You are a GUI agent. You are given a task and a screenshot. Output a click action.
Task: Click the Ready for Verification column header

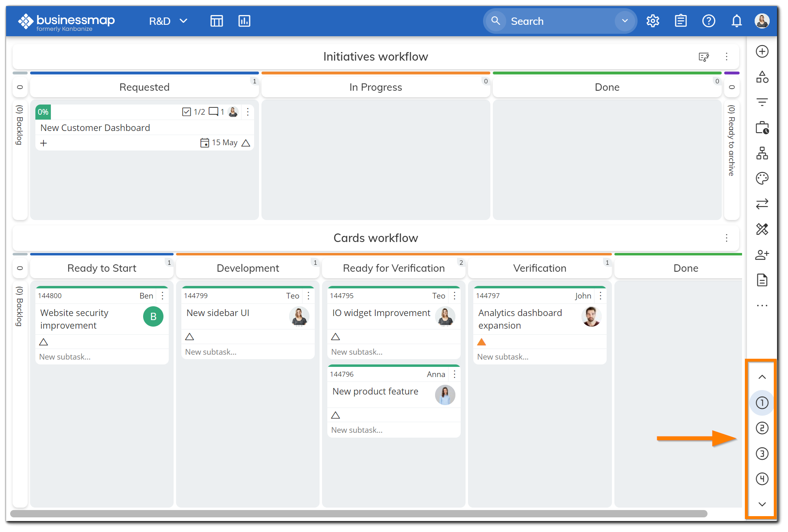(394, 268)
